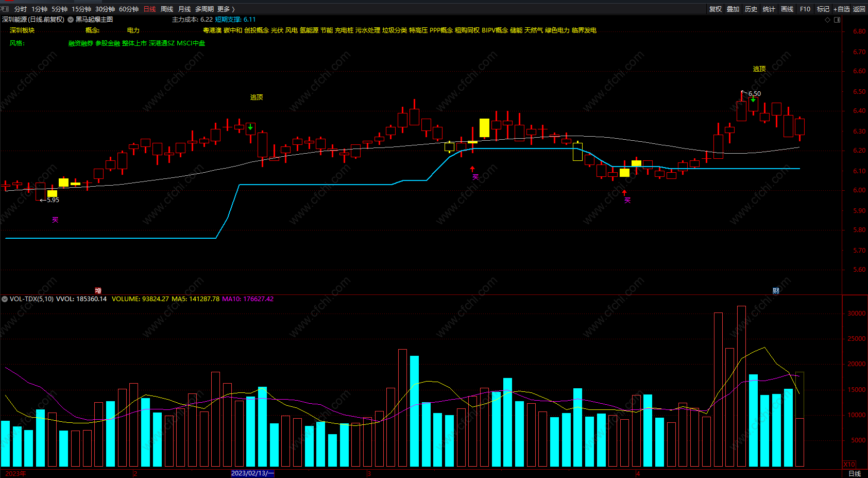Image resolution: width=868 pixels, height=478 pixels.
Task: Select the 月线 monthly tab
Action: point(184,9)
